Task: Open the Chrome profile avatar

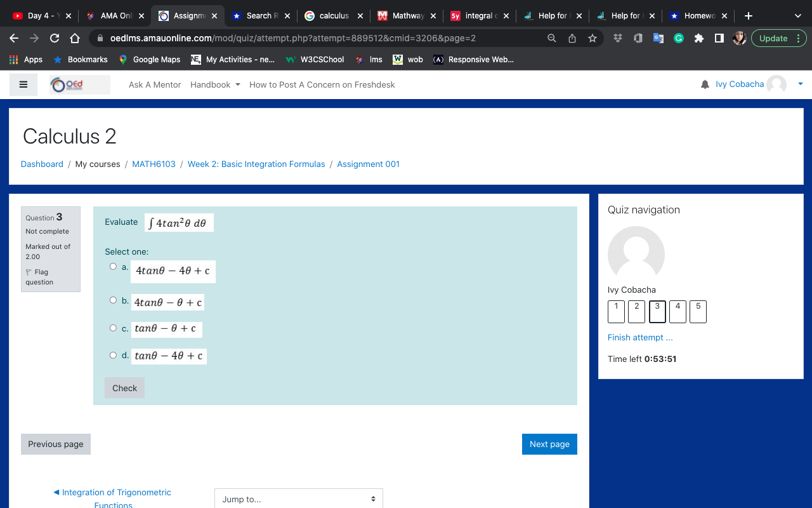Action: (x=739, y=38)
